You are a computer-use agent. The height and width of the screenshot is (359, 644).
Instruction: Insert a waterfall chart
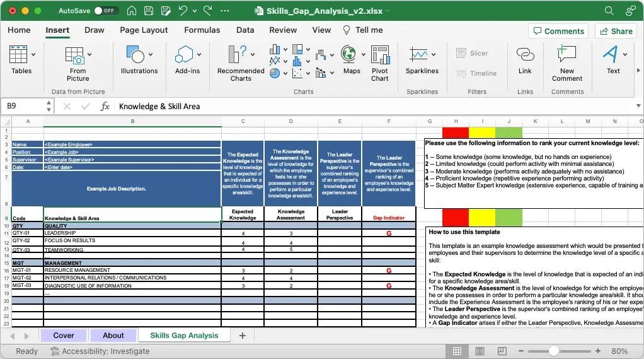coord(321,55)
